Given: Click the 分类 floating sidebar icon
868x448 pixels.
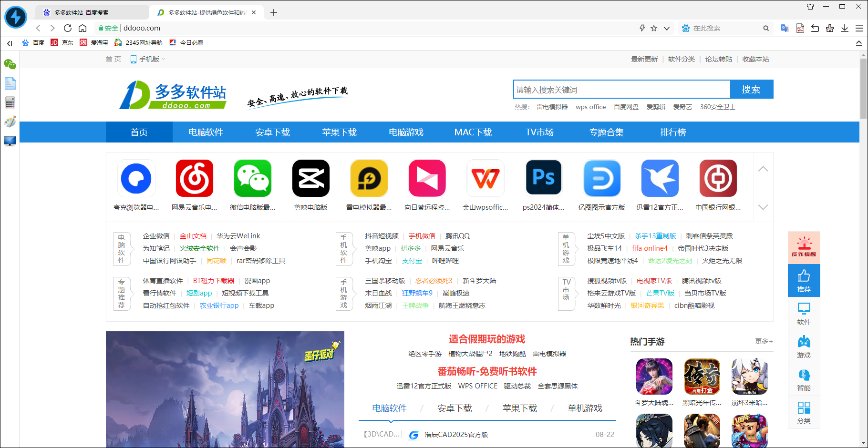Looking at the screenshot, I should coord(804,412).
